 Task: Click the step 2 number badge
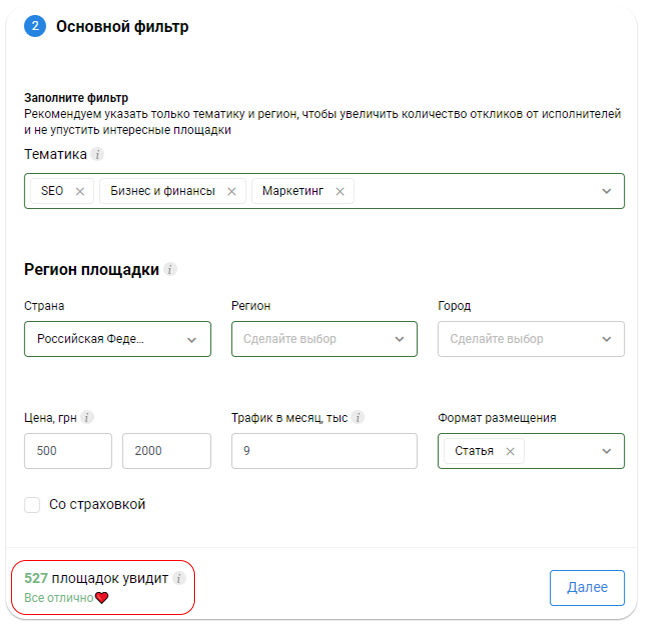35,27
